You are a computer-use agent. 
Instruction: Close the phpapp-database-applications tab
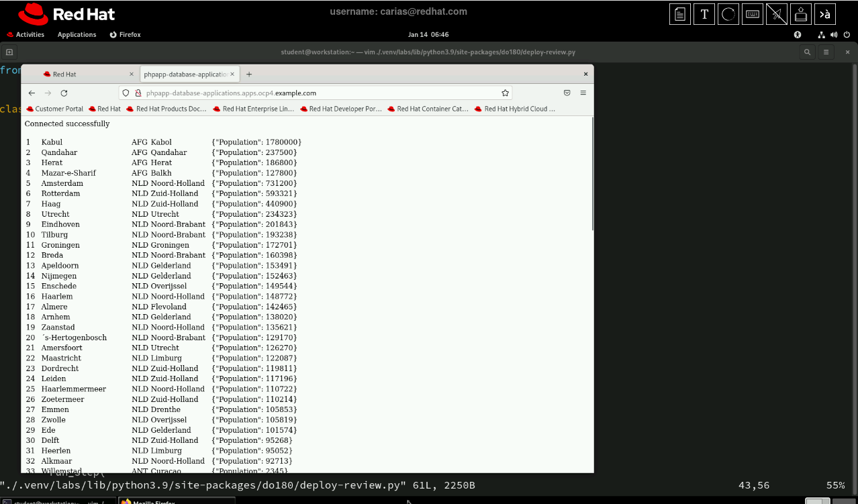tap(234, 74)
